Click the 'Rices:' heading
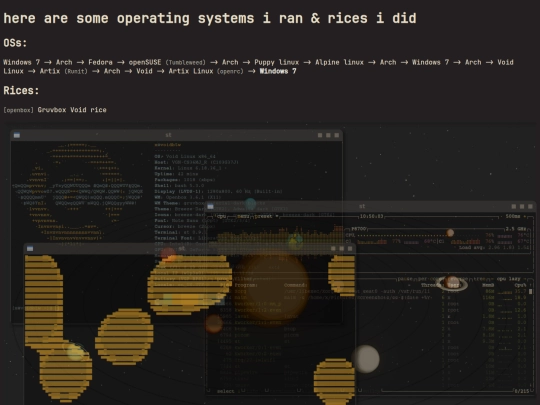This screenshot has width=540, height=405. (21, 91)
